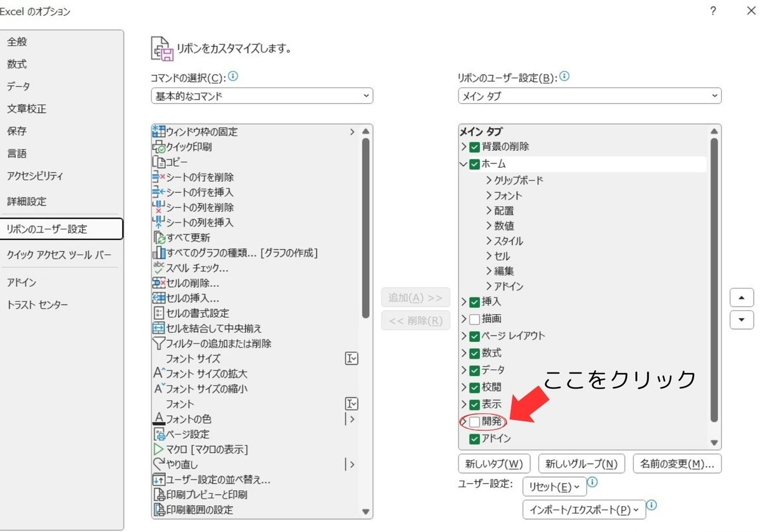Select the ページ設定 page setup icon

click(159, 434)
